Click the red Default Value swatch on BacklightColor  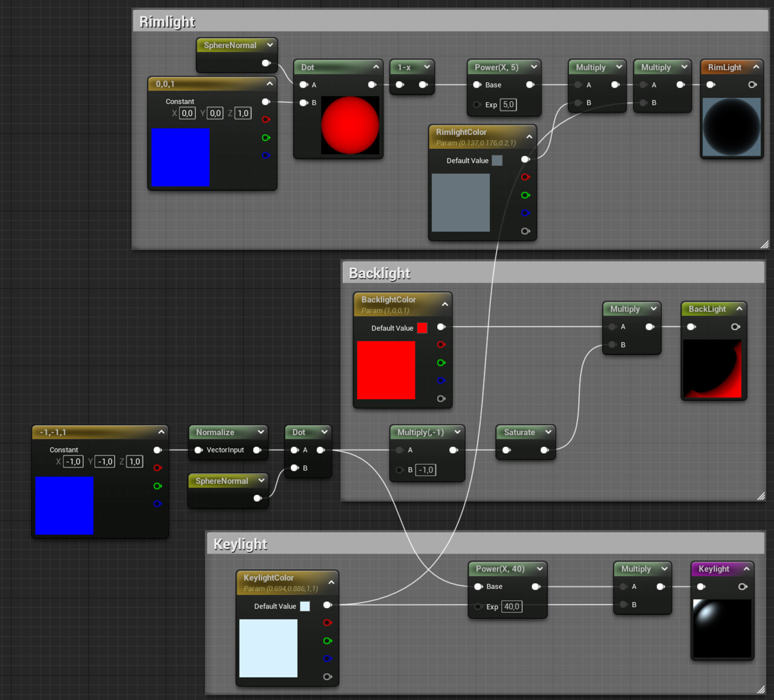(x=421, y=327)
